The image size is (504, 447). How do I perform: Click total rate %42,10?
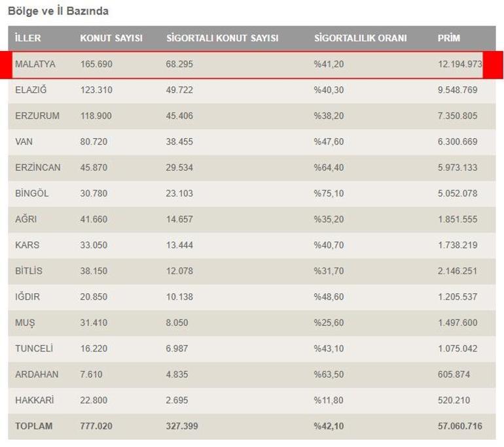(x=329, y=426)
